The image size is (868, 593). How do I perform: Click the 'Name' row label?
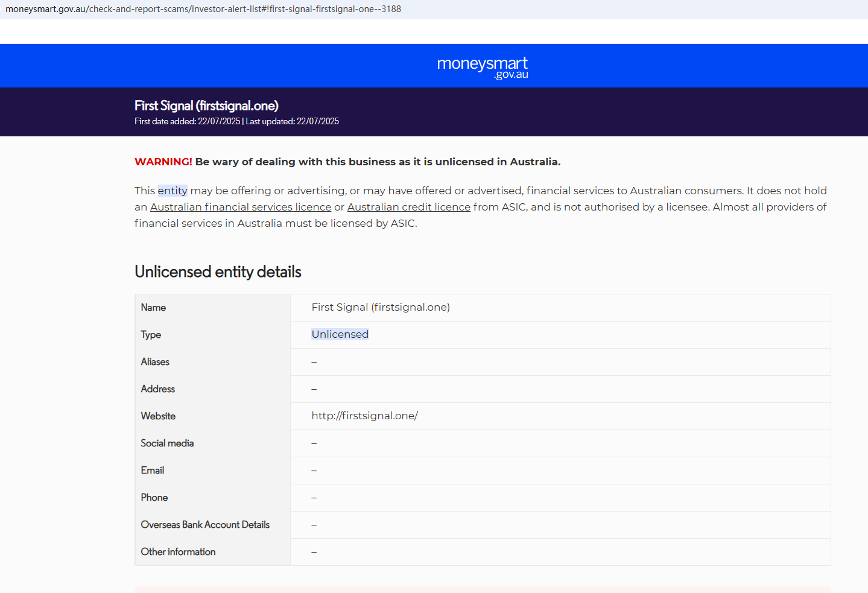click(153, 308)
